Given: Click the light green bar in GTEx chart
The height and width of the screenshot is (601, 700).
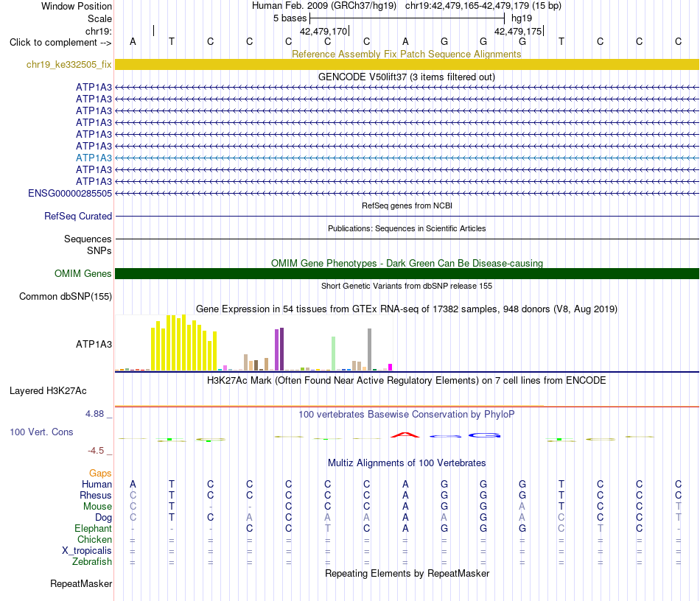Looking at the screenshot, I should (x=334, y=354).
